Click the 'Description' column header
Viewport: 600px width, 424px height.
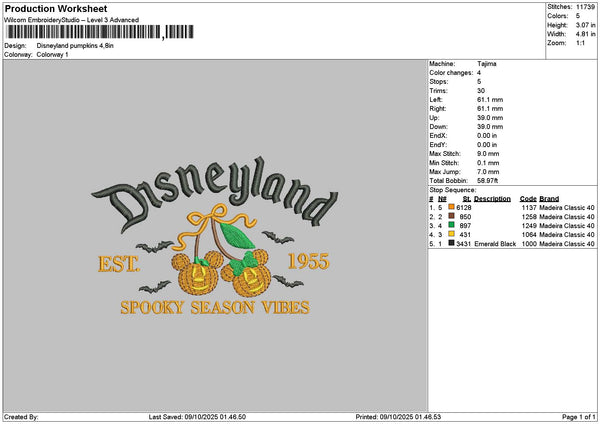pos(492,199)
